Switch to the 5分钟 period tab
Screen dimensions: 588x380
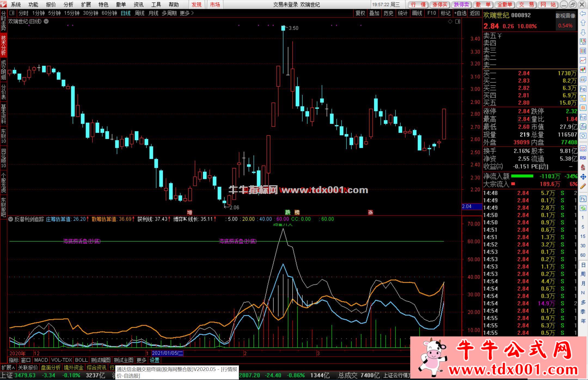pyautogui.click(x=54, y=13)
